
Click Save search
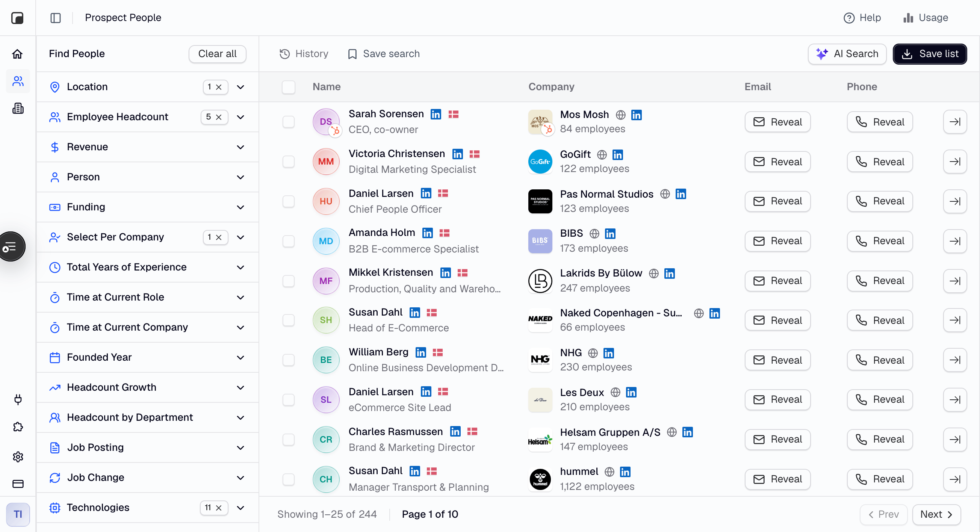pos(384,54)
